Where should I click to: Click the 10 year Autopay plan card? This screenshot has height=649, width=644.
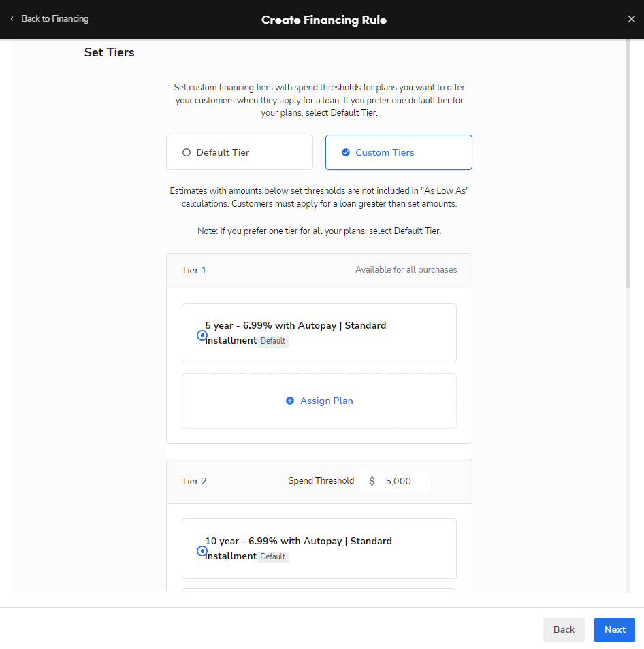319,549
